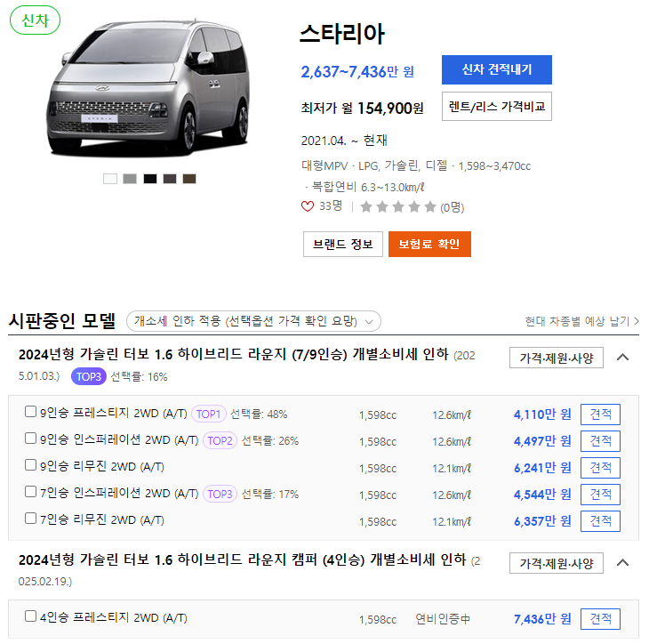Click the heart like icon next to 33명

click(x=308, y=206)
